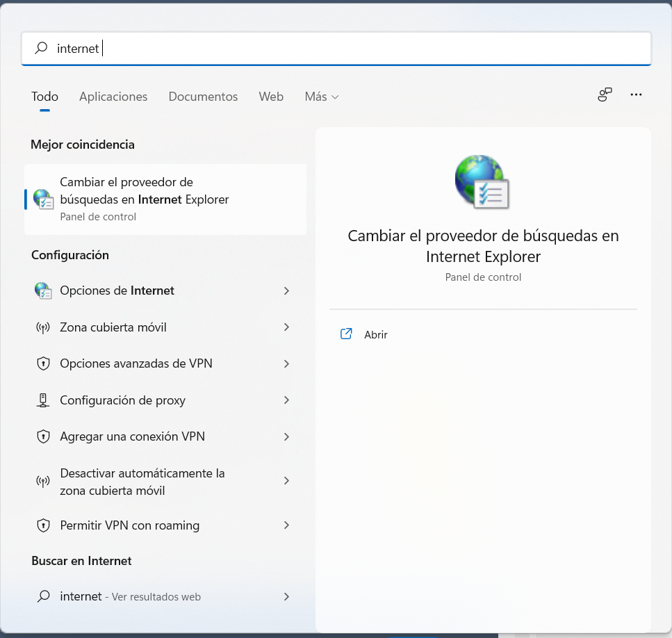The width and height of the screenshot is (672, 638).
Task: Switch to the Aplicaciones tab
Action: (x=113, y=97)
